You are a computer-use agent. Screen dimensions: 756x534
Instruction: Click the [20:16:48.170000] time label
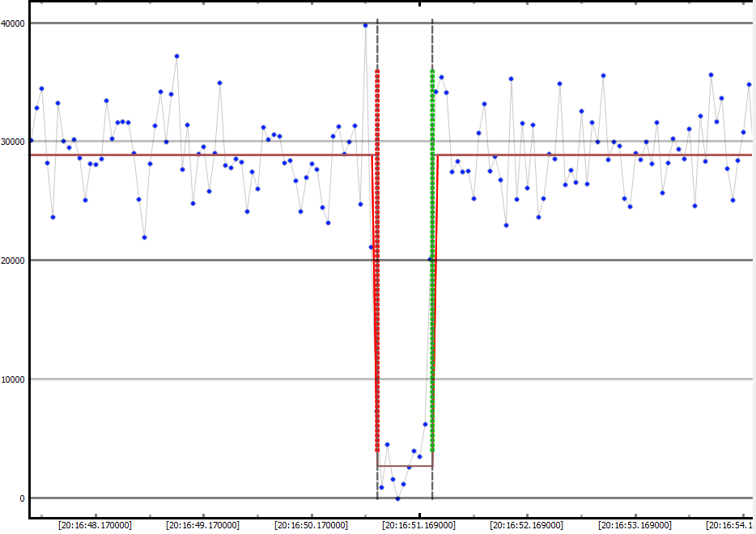point(95,525)
